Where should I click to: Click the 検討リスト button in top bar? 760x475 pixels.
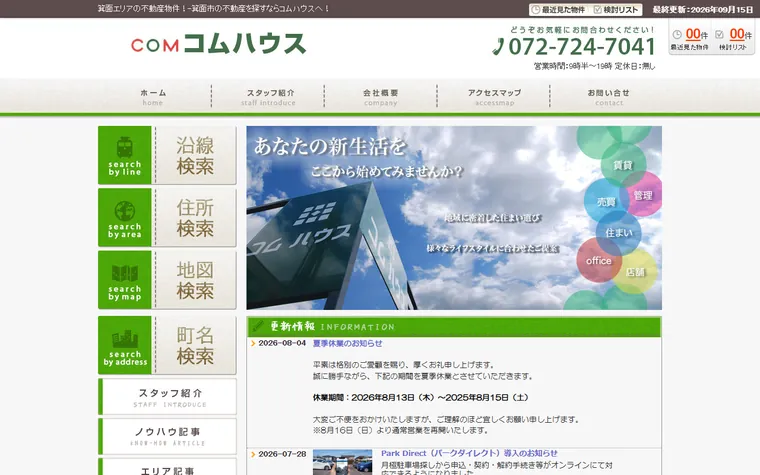[617, 10]
